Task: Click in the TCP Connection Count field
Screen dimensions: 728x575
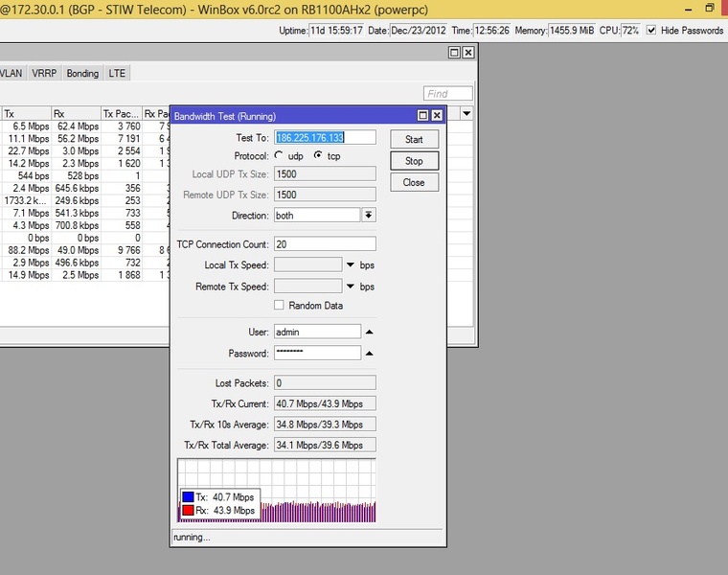Action: pos(325,244)
